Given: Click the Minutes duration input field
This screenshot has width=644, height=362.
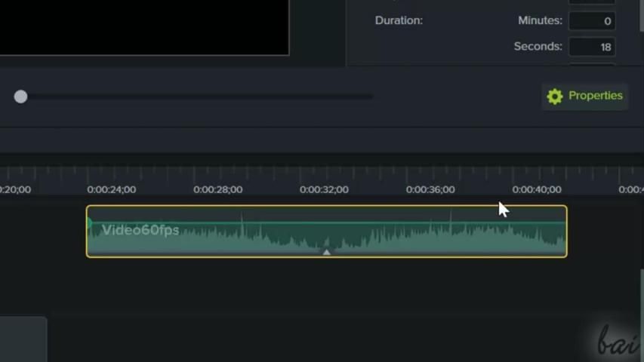Looking at the screenshot, I should click(x=591, y=21).
